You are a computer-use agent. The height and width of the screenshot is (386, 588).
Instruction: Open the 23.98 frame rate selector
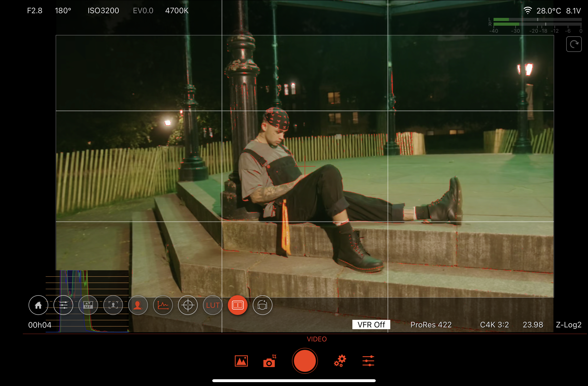pos(534,325)
